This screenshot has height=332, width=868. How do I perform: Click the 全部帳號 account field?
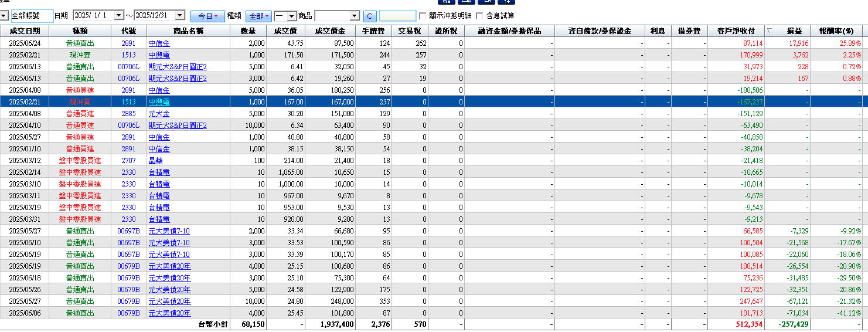click(x=32, y=16)
